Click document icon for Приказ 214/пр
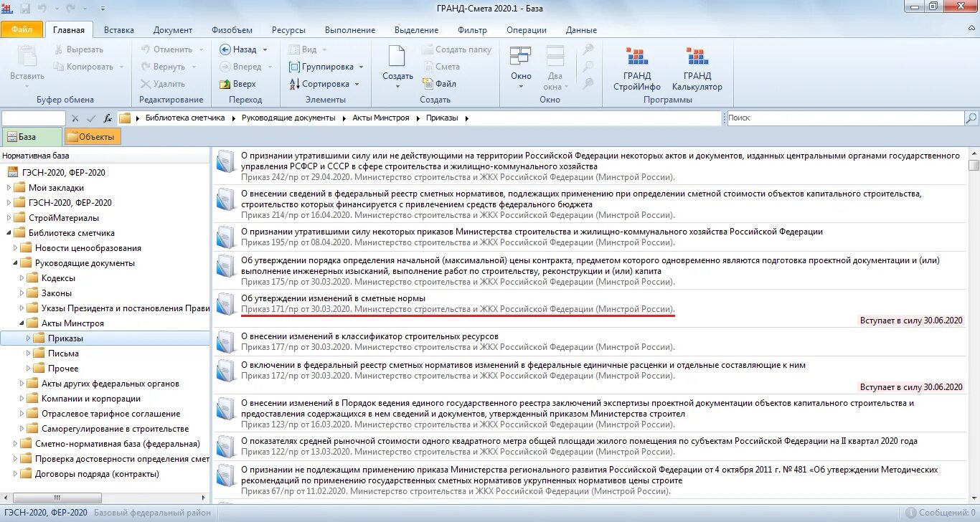This screenshot has width=980, height=522. point(226,199)
